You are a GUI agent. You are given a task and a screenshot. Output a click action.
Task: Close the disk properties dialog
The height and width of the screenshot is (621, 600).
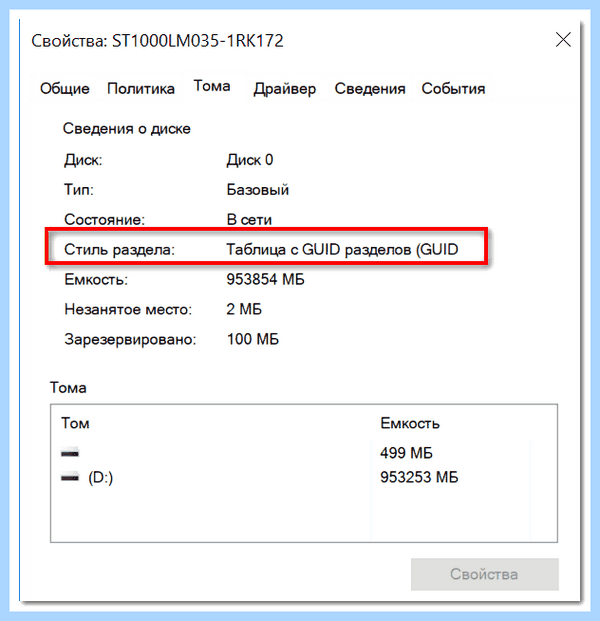point(563,40)
